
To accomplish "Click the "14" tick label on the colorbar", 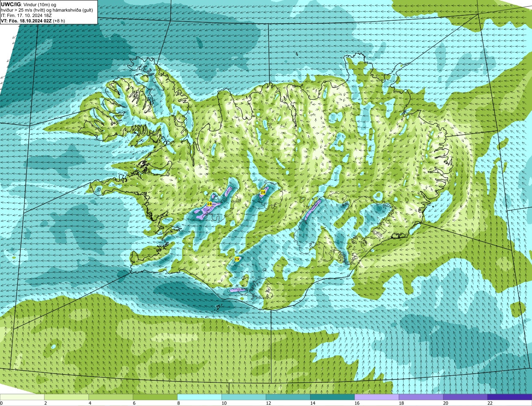I will point(313,403).
